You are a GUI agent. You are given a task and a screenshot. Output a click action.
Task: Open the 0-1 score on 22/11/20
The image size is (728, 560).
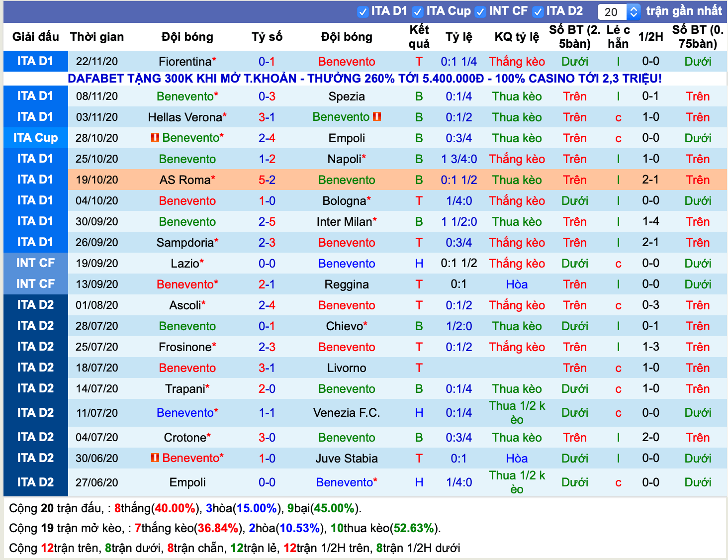pyautogui.click(x=267, y=62)
